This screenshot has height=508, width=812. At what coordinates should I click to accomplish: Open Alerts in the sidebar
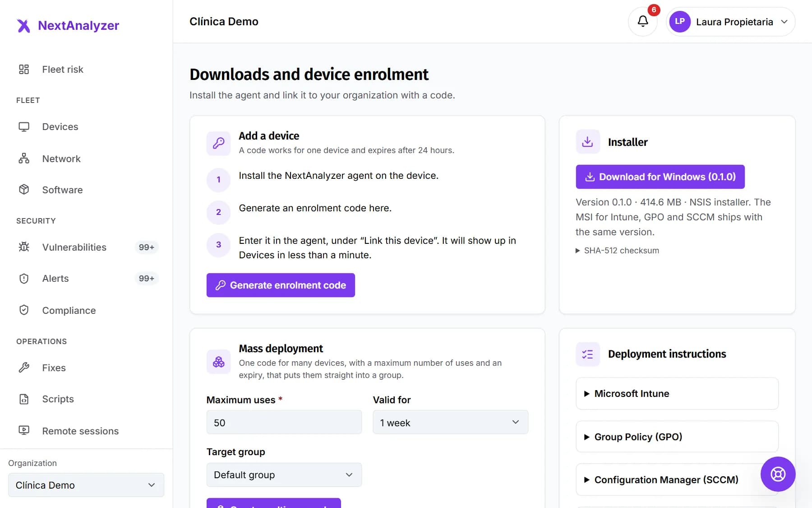point(86,279)
